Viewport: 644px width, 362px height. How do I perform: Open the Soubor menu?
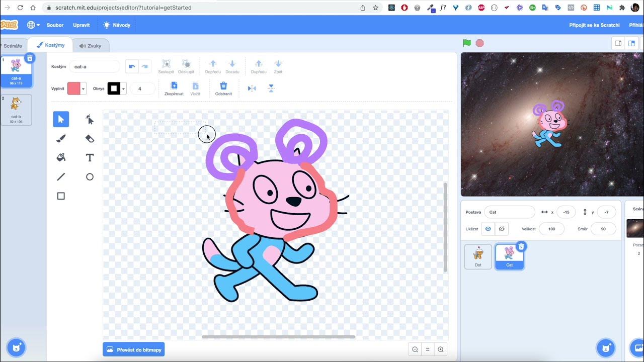(x=55, y=25)
